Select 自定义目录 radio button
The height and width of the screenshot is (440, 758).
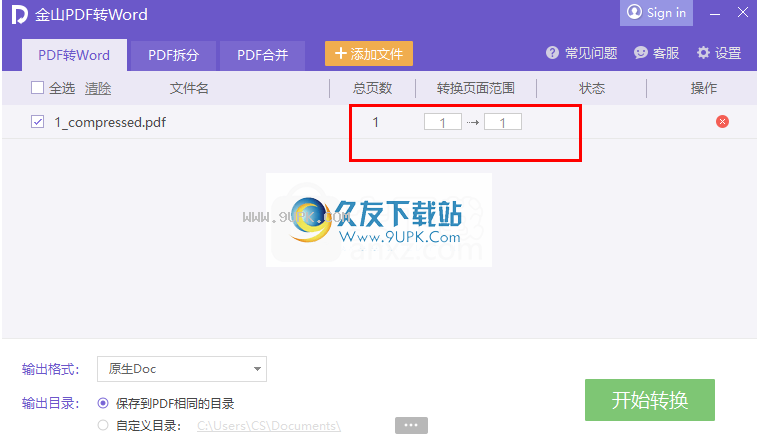click(103, 425)
